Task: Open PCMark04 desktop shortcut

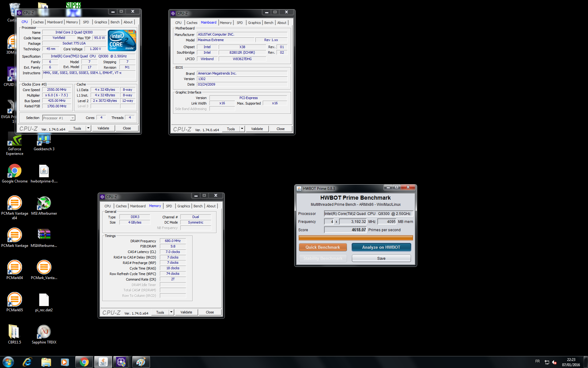Action: 15,270
